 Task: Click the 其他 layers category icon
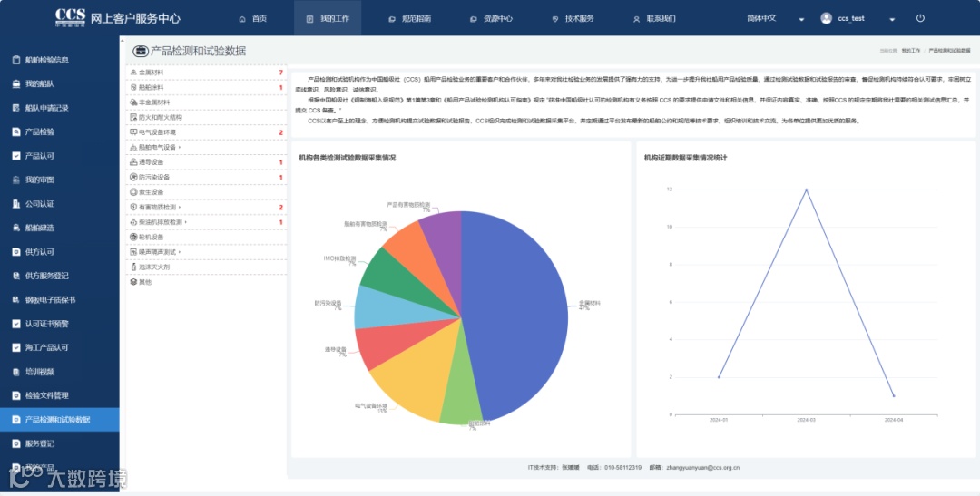tap(133, 282)
